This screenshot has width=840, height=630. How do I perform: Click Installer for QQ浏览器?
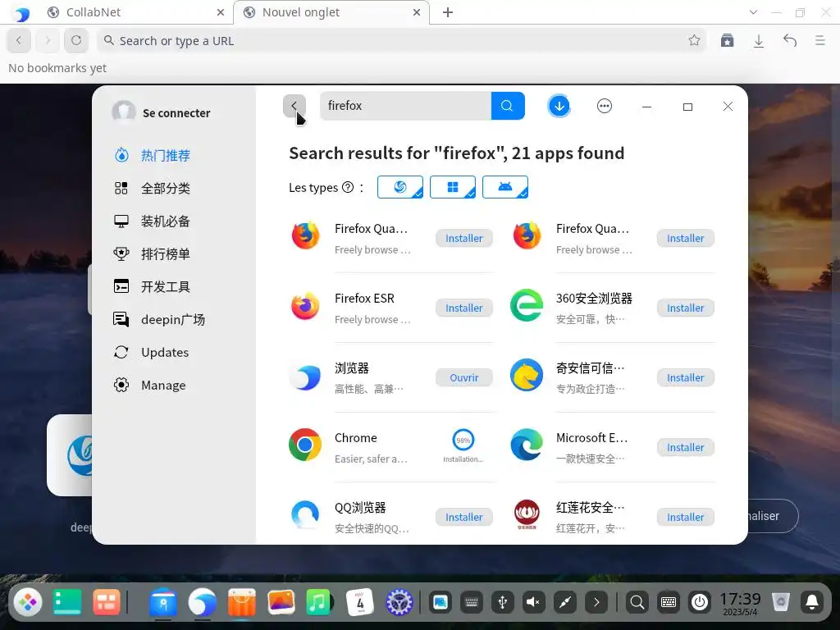click(464, 517)
